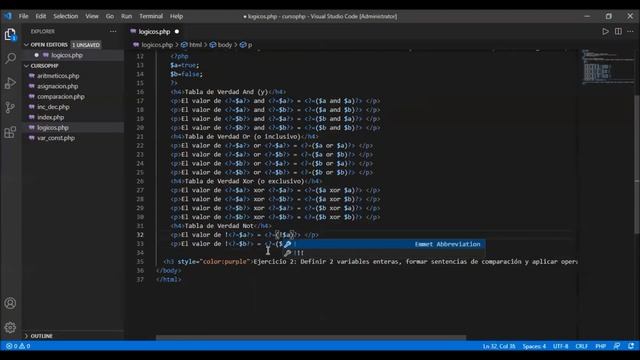Select logicos.php under Open Editors
Viewport: 640px width, 360px height.
coord(73,55)
